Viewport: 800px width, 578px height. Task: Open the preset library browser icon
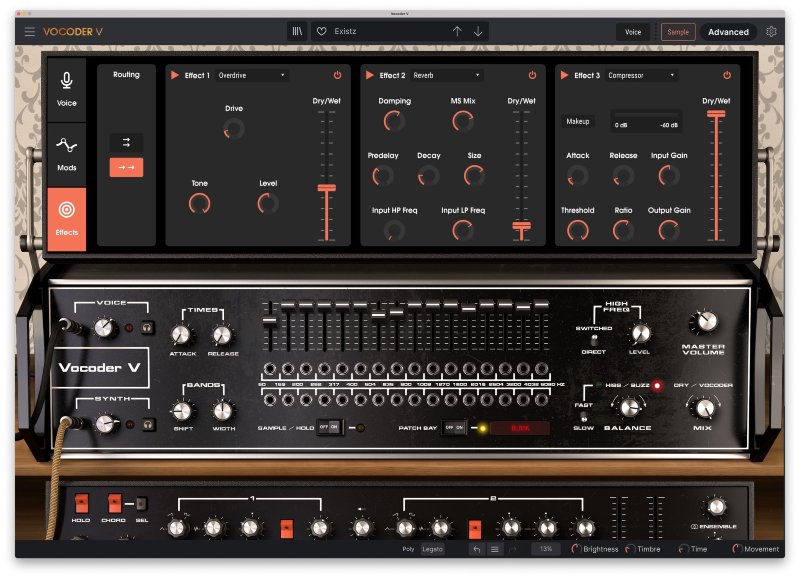[x=296, y=31]
